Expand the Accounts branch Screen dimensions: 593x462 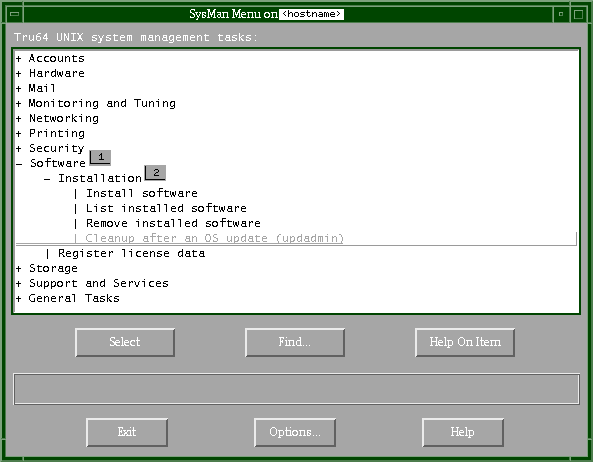(x=19, y=59)
